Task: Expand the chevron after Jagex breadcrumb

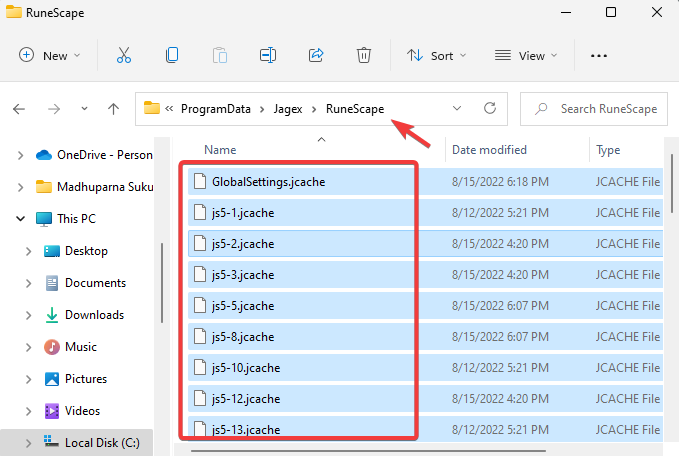Action: point(314,109)
